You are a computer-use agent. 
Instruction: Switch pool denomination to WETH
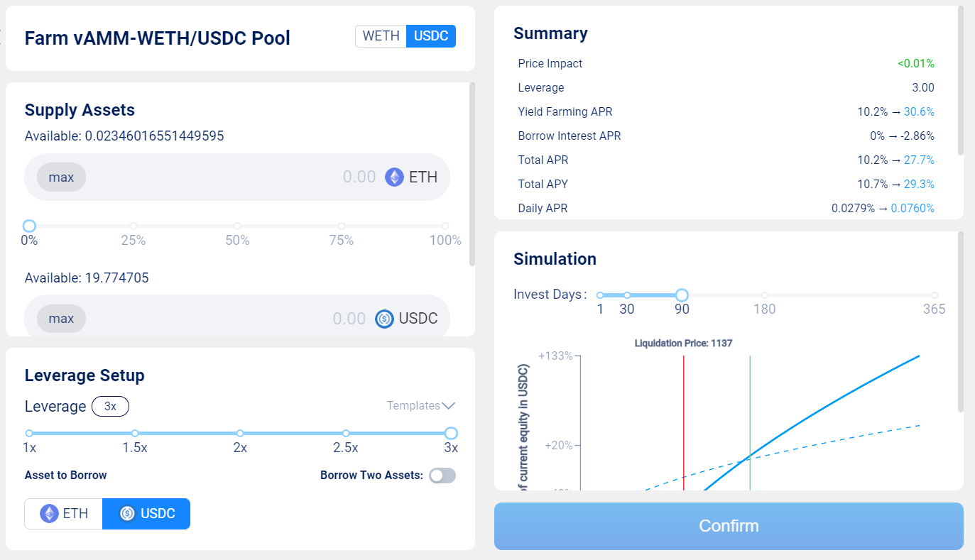pyautogui.click(x=381, y=36)
